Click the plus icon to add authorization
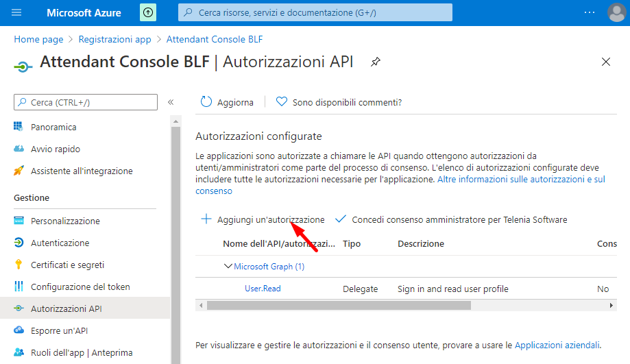 tap(206, 219)
